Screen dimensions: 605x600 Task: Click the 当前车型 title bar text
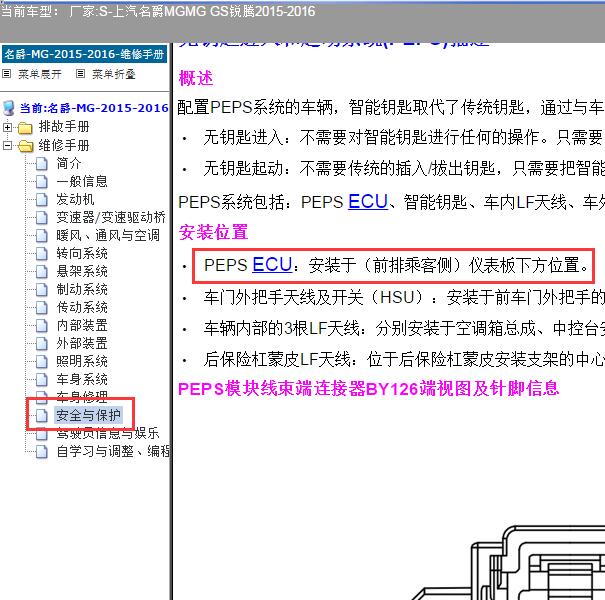(158, 11)
